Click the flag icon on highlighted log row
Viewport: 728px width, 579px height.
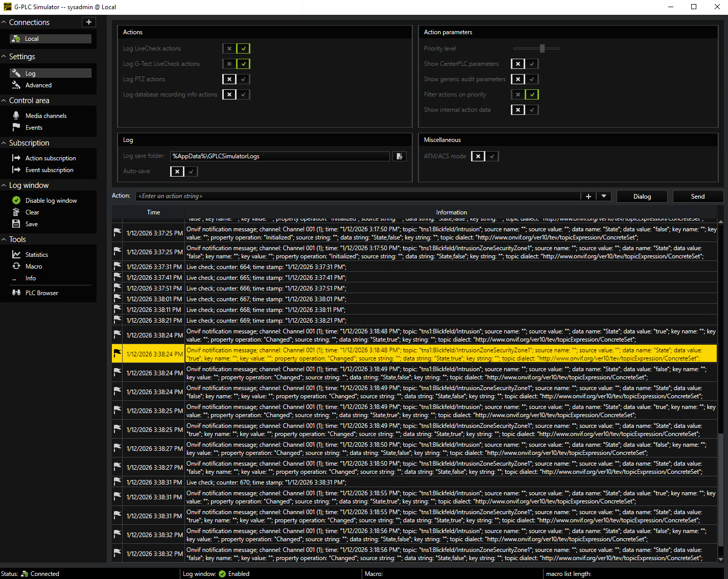(x=118, y=353)
